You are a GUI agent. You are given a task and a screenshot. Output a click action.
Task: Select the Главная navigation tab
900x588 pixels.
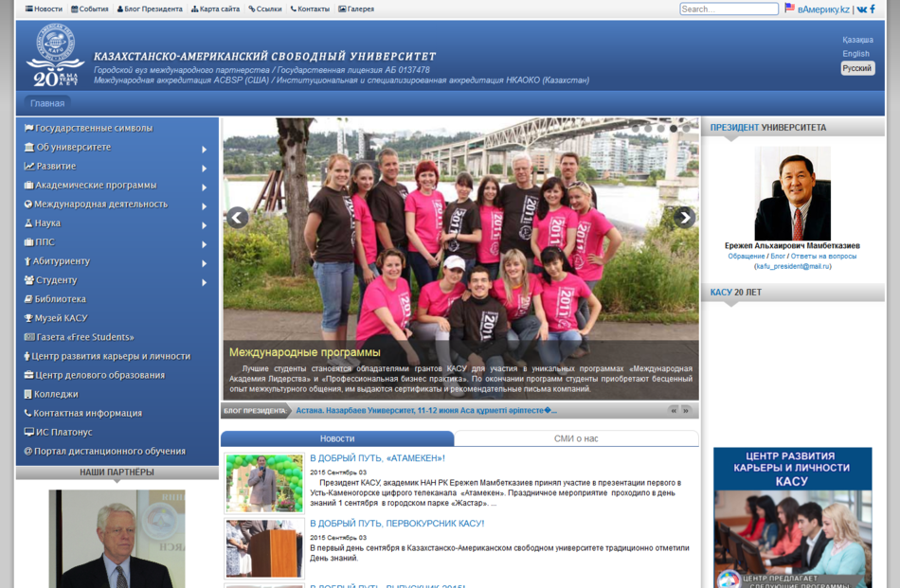coord(47,103)
